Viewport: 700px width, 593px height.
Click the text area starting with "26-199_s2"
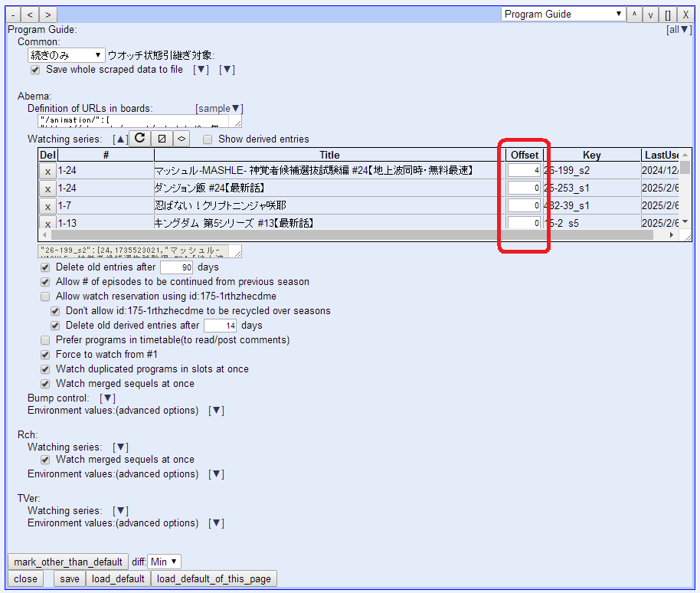pos(139,251)
